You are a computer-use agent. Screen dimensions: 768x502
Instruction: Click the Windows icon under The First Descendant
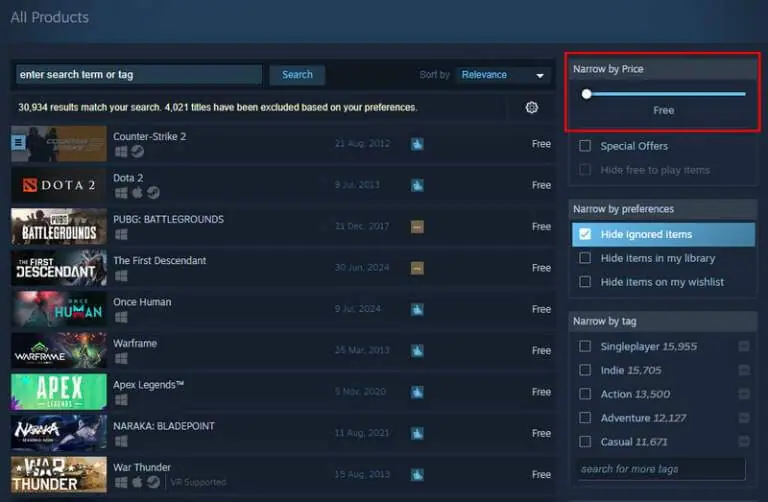pos(121,276)
